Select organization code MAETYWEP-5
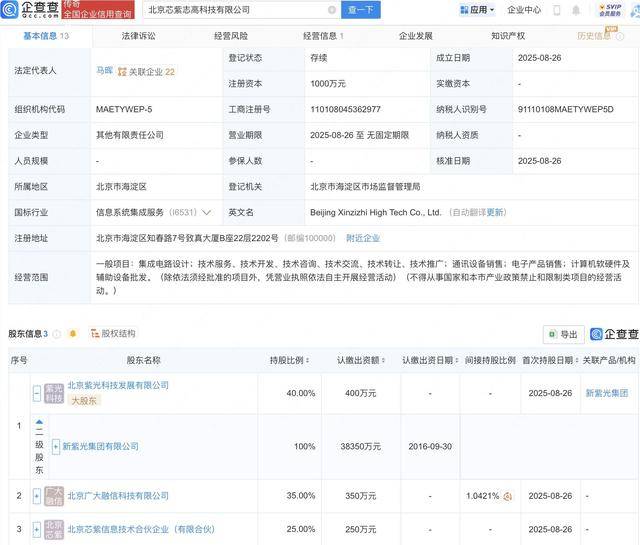Viewport: 640px width, 545px height. point(124,109)
